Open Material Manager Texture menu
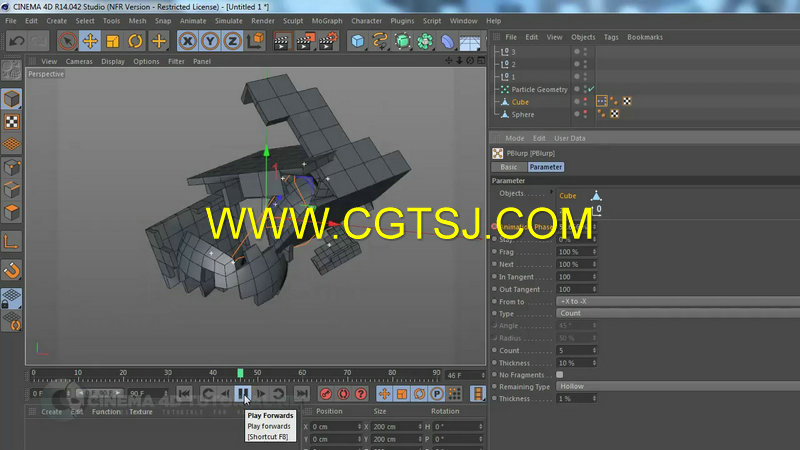The height and width of the screenshot is (450, 800). 141,412
